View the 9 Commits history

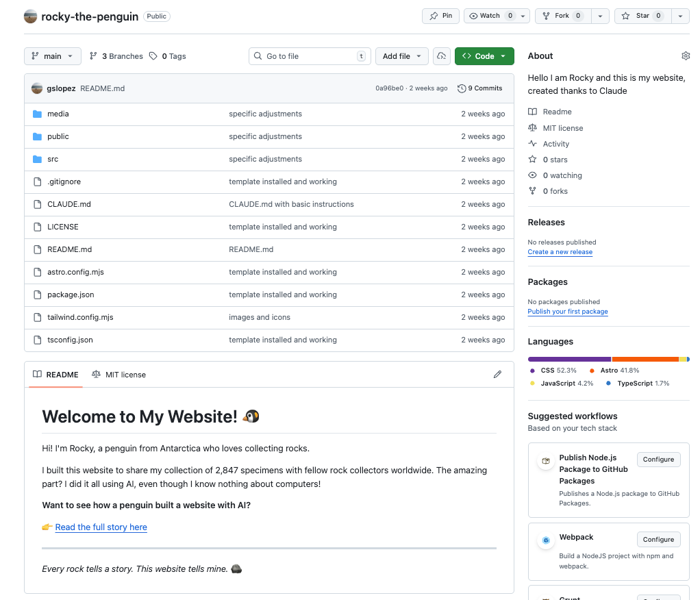pyautogui.click(x=480, y=88)
